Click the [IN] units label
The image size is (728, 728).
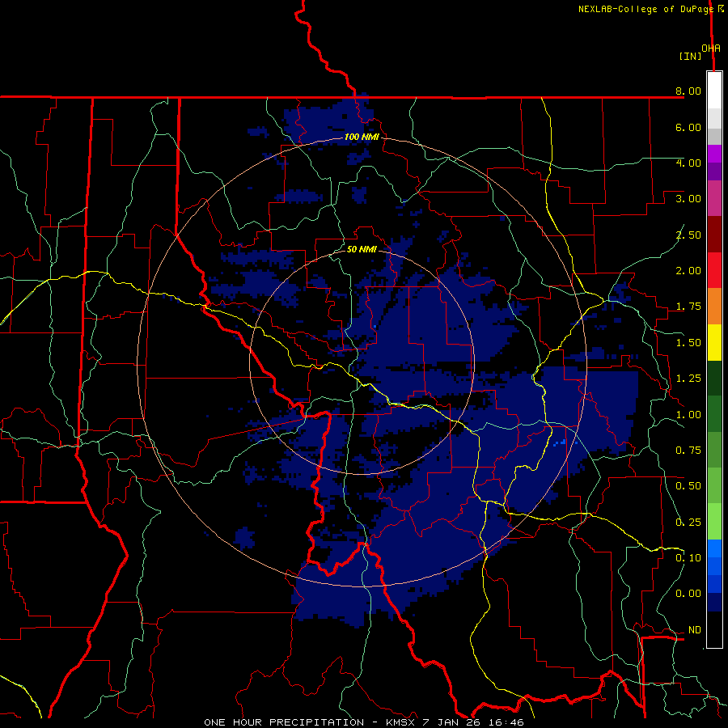coord(690,56)
